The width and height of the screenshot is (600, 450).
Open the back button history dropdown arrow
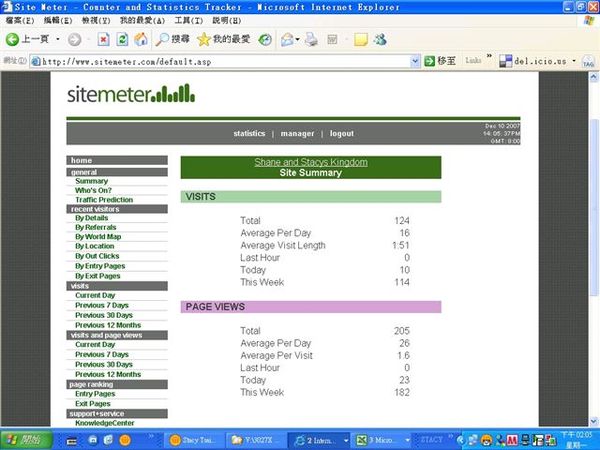click(x=58, y=39)
